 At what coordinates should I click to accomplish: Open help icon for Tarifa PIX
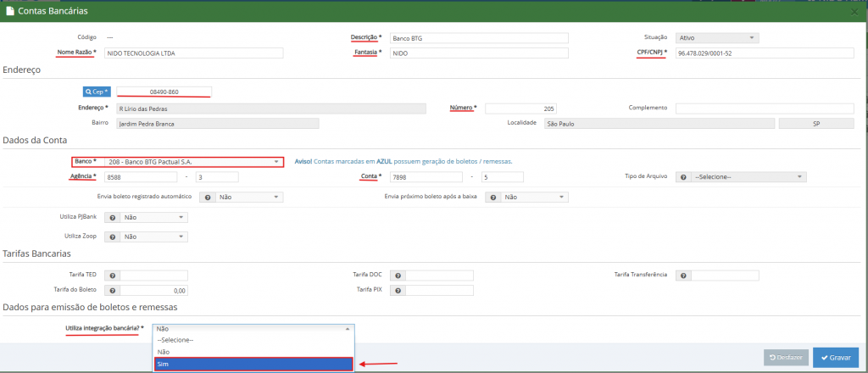click(x=398, y=291)
